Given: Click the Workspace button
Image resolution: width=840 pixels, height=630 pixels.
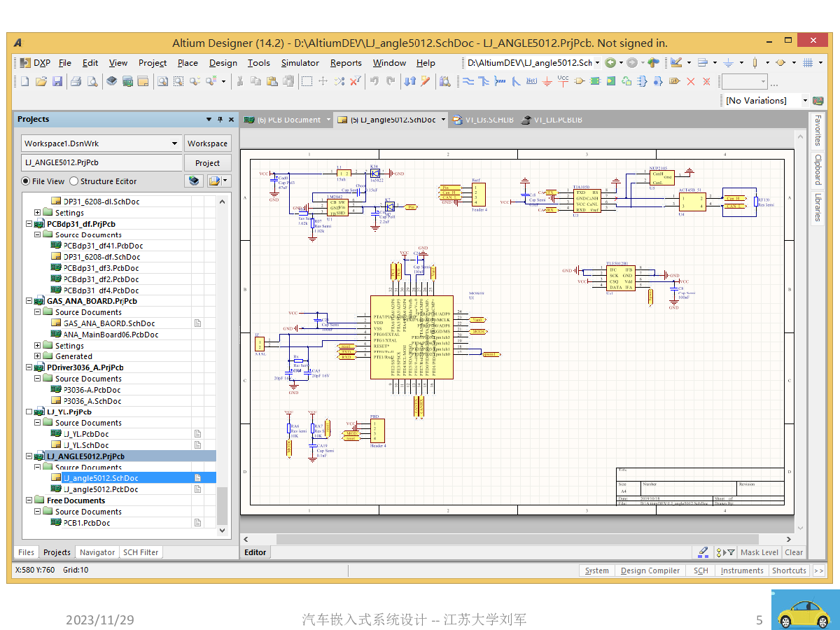Looking at the screenshot, I should point(207,143).
